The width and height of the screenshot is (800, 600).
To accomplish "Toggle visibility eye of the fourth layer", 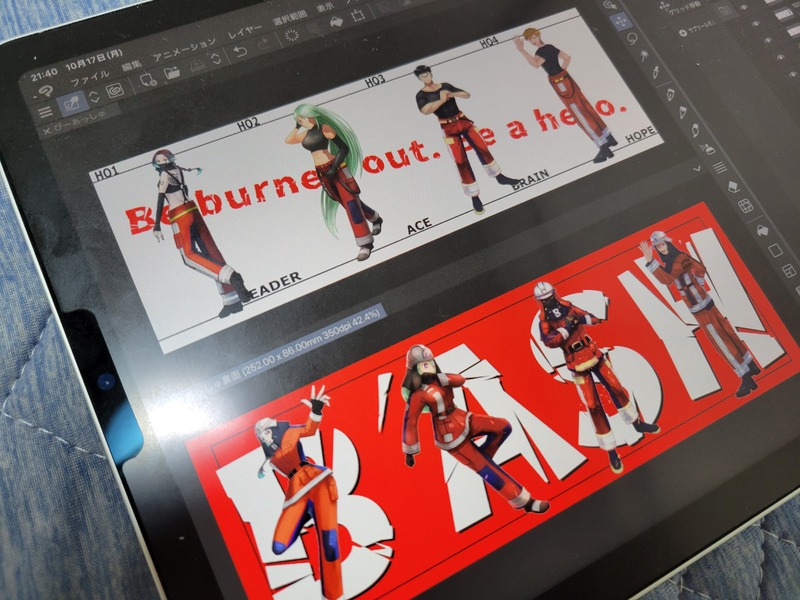I will 780,58.
